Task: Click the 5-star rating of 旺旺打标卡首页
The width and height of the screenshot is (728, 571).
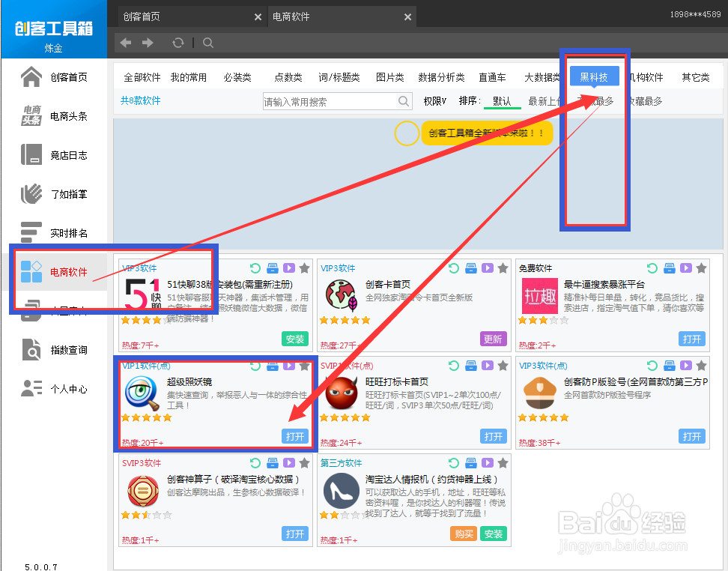Action: click(x=345, y=417)
